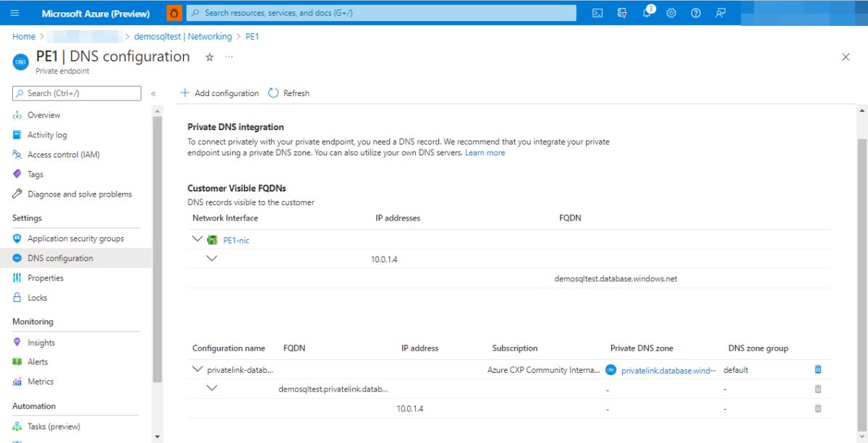Viewport: 868px width, 443px height.
Task: Collapse the chevron beside the 10.0.1.4 customer FQDN row
Action: 211,258
